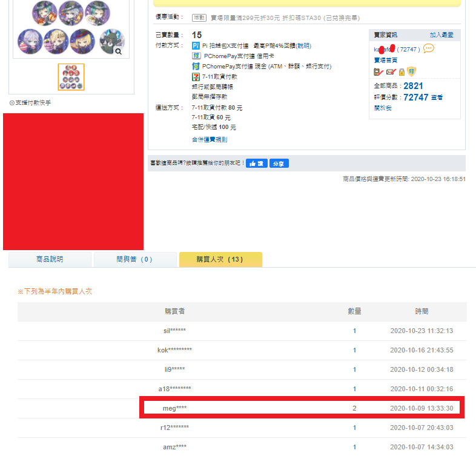Click the ※下列為半年內購買人次 notice text

(55, 291)
